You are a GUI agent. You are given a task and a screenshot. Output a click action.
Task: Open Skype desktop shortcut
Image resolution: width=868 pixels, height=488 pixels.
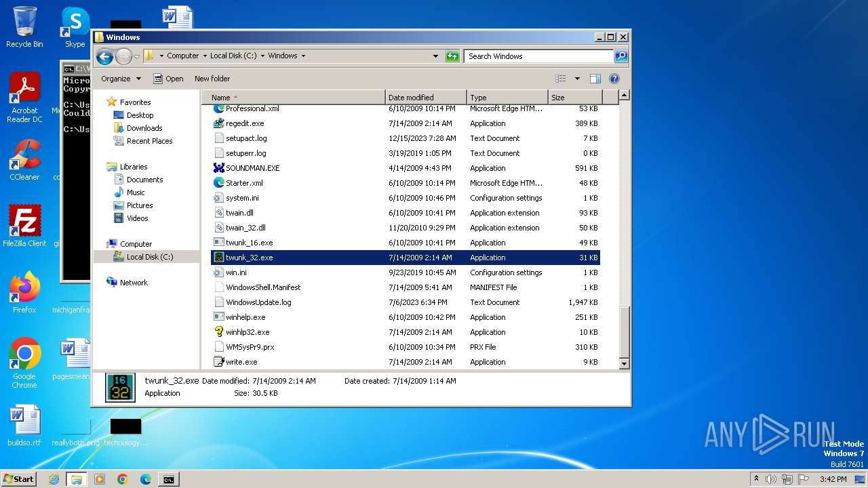click(75, 27)
